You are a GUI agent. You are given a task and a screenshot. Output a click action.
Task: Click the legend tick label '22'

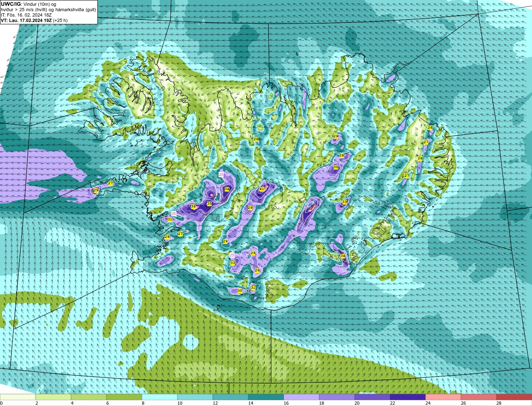point(392,403)
